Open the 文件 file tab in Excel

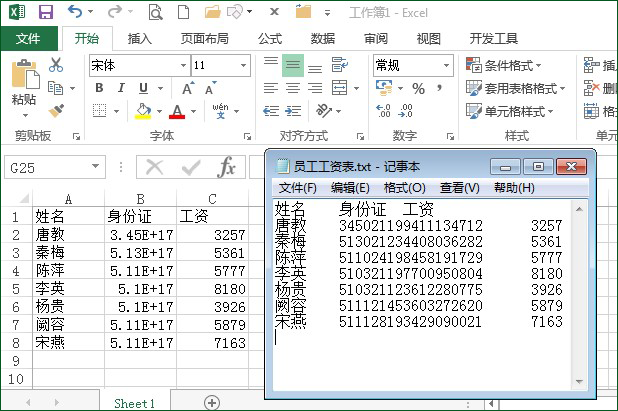28,39
